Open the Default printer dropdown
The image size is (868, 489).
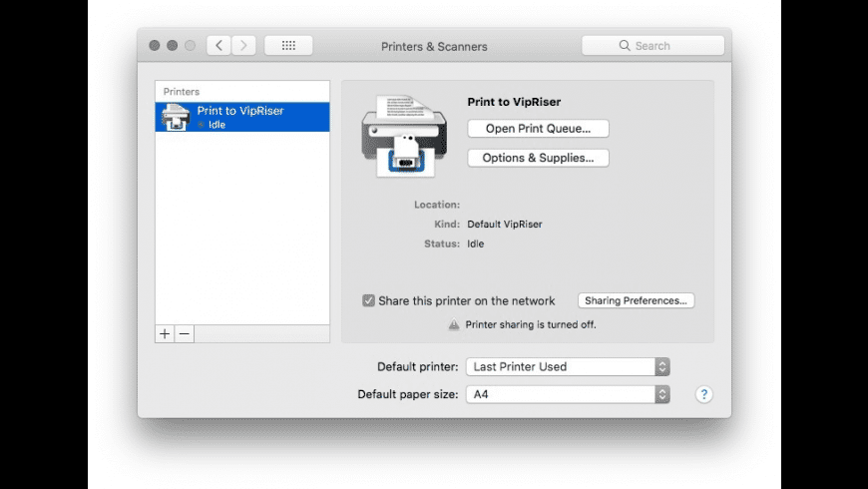tap(568, 366)
